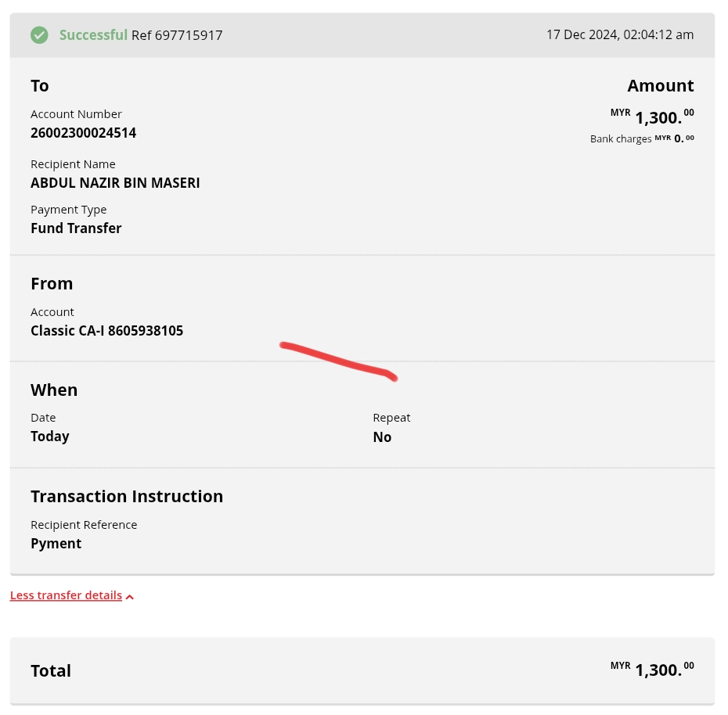This screenshot has width=728, height=715.
Task: Click the green Successful checkmark icon
Action: [x=39, y=35]
